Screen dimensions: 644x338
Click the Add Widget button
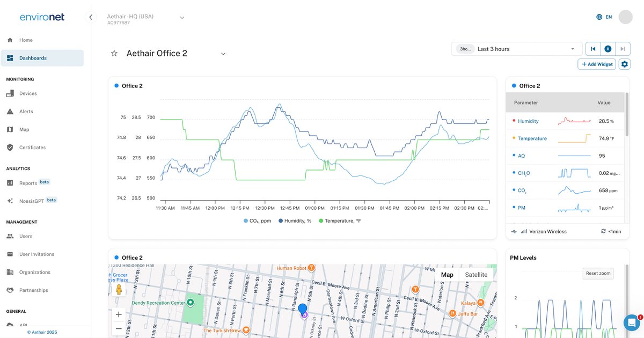click(x=597, y=64)
